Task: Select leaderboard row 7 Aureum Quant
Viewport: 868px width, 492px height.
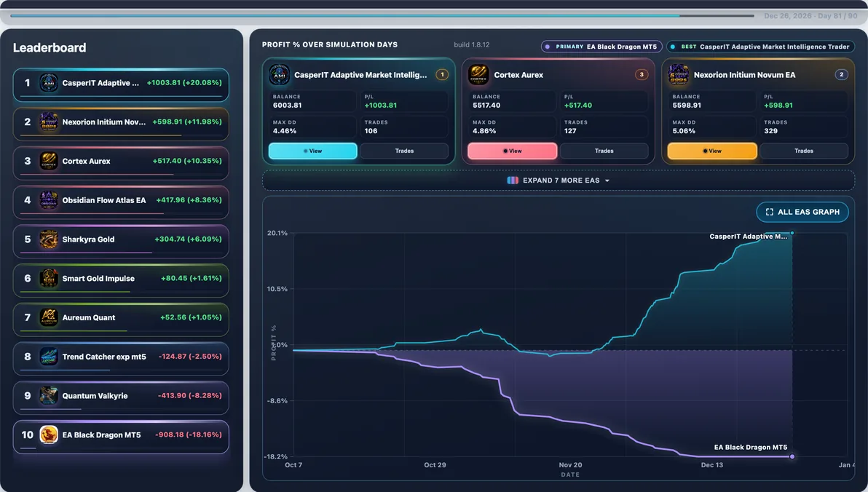Action: tap(121, 320)
